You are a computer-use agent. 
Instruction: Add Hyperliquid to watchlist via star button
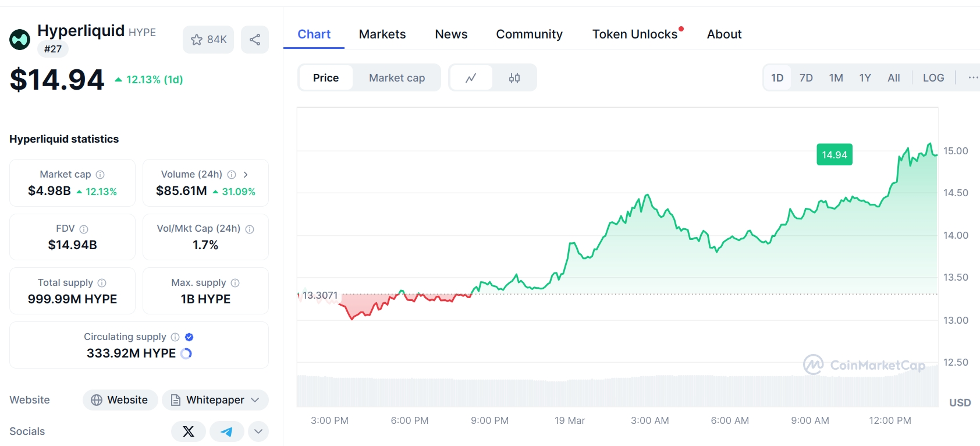pyautogui.click(x=208, y=40)
